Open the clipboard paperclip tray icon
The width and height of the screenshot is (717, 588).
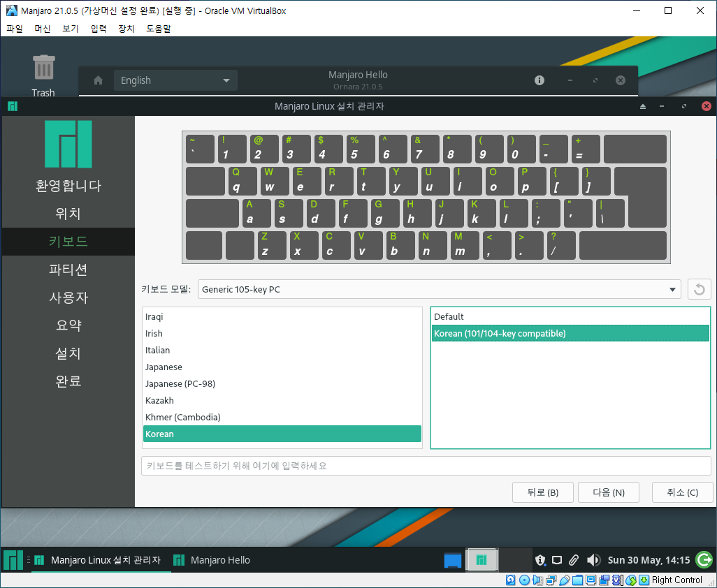[574, 560]
